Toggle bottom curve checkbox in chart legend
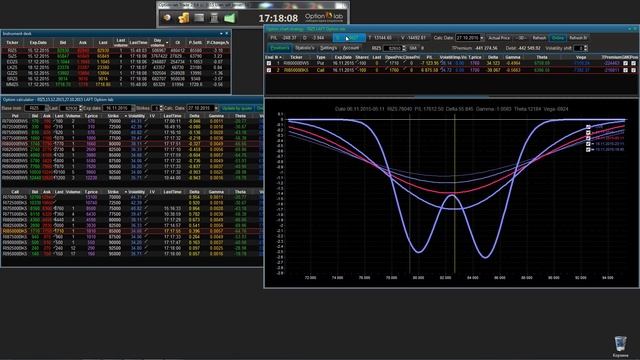The width and height of the screenshot is (640, 360). pos(588,150)
